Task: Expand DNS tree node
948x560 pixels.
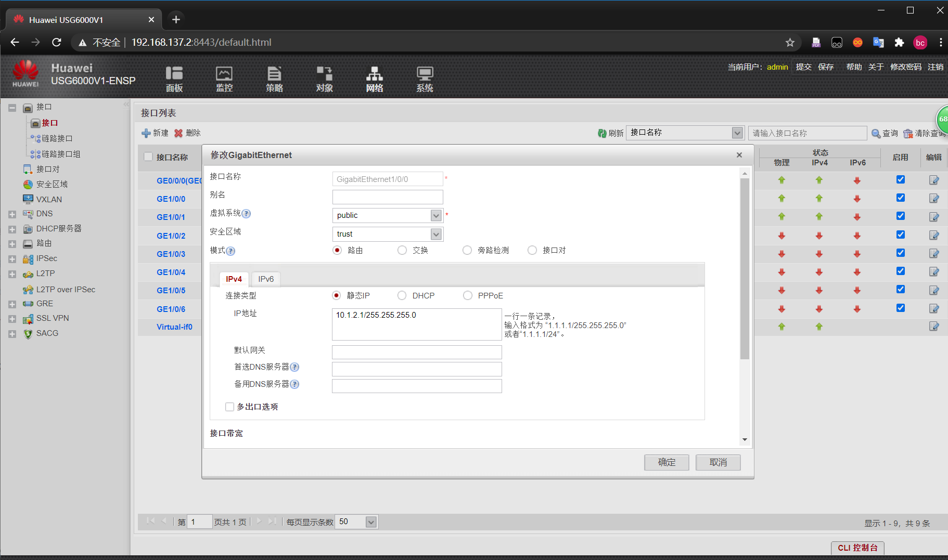Action: coord(12,214)
